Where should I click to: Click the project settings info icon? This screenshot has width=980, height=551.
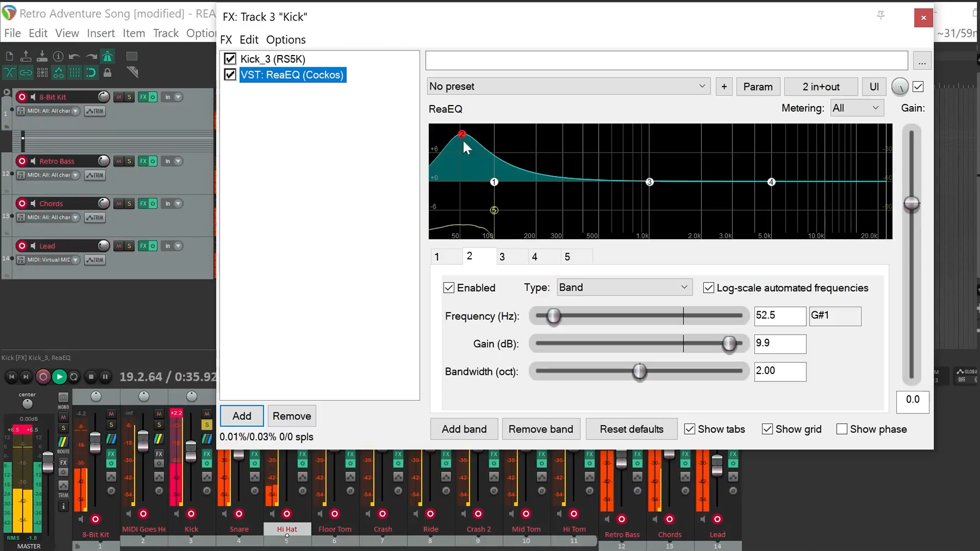tap(58, 57)
